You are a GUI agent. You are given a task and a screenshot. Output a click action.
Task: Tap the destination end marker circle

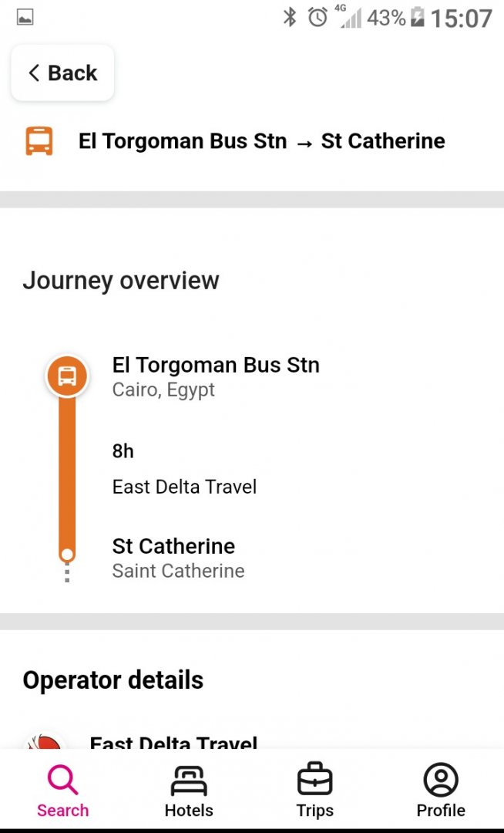click(67, 555)
